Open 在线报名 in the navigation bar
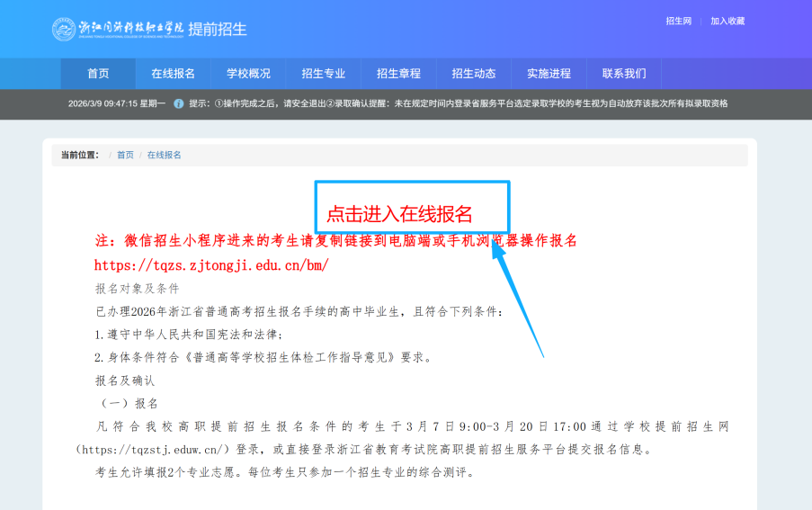 click(x=173, y=74)
